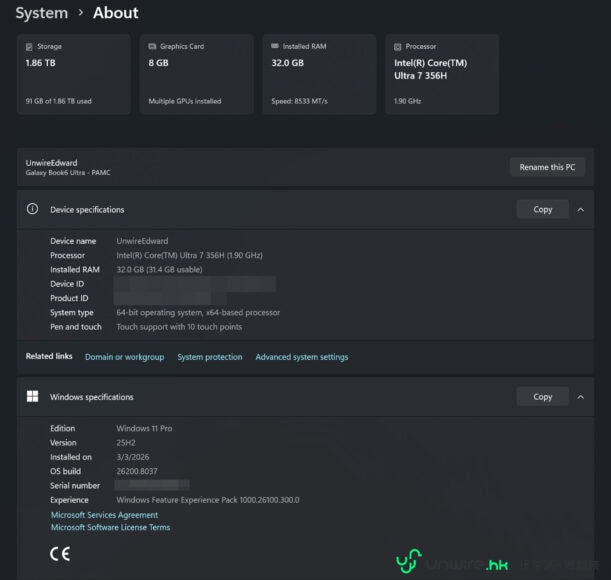Click the '1.90 GHz' processor speed text

[x=407, y=101]
